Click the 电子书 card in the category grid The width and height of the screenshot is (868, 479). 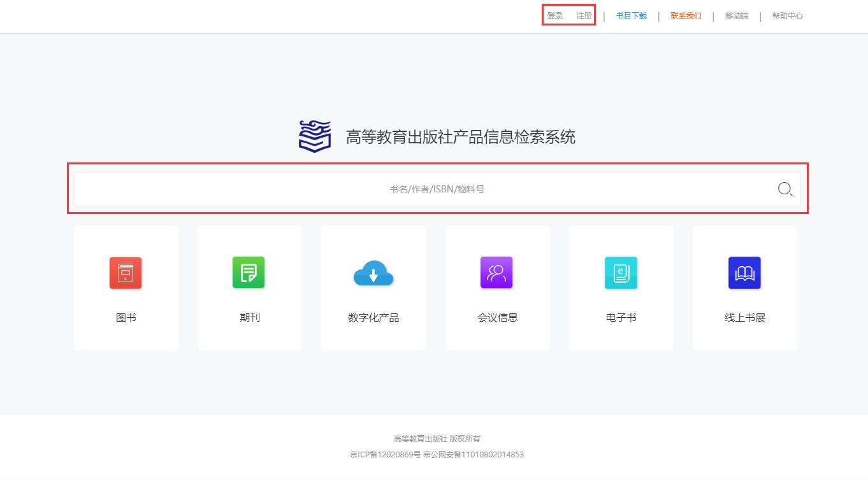(621, 288)
